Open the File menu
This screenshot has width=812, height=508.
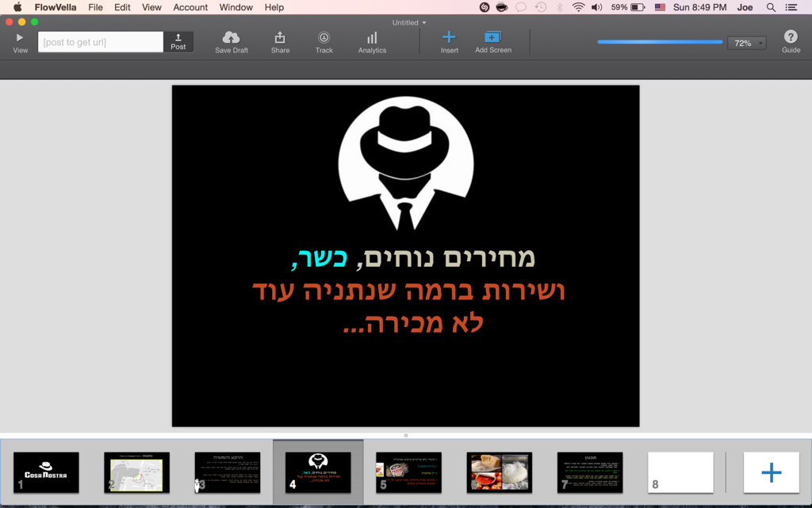point(95,7)
